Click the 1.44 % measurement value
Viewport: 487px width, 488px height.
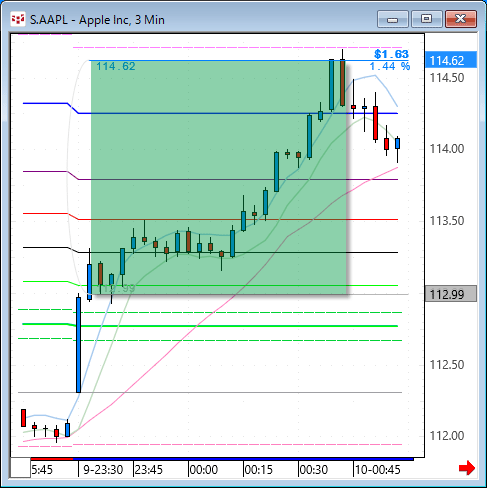pyautogui.click(x=390, y=66)
